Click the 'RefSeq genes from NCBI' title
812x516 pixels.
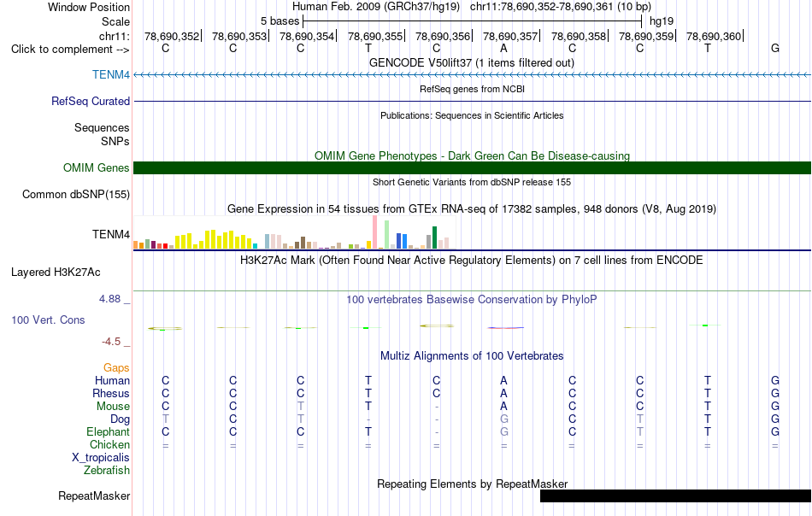click(x=472, y=89)
